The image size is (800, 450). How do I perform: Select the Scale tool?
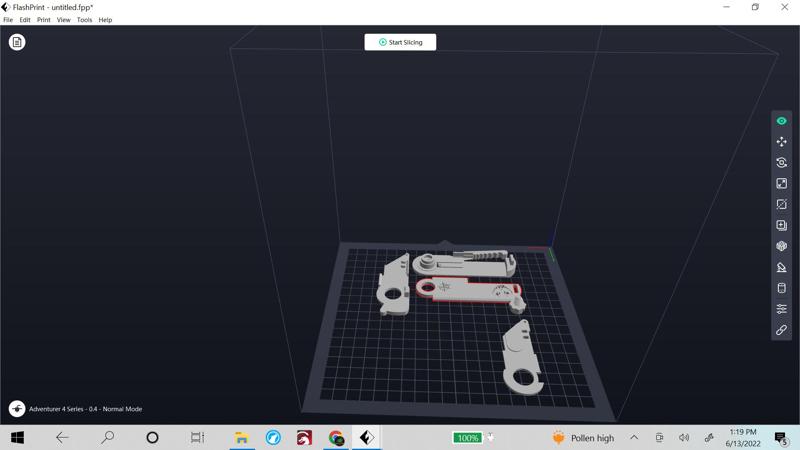781,184
